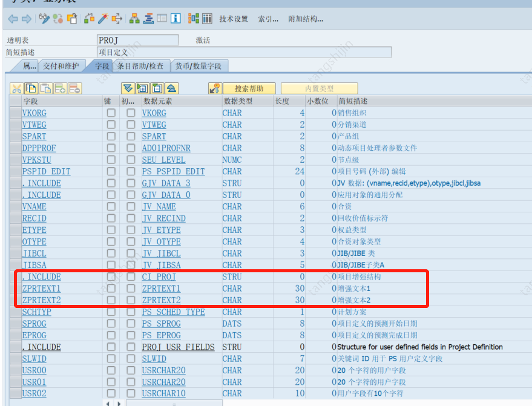
Task: Copy selected rows using the copy icon
Action: click(31, 88)
